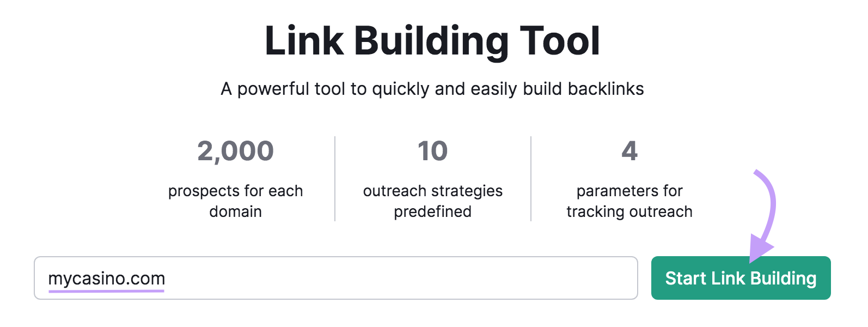Image resolution: width=868 pixels, height=327 pixels.
Task: Click the prospects for each domain label
Action: tap(235, 201)
